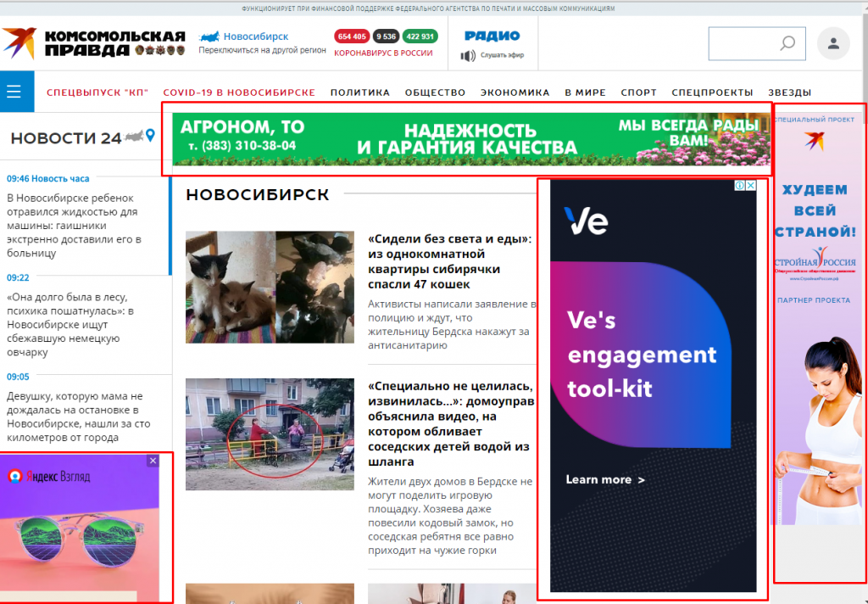This screenshot has height=604, width=868.
Task: Go to Спорт section
Action: (639, 92)
